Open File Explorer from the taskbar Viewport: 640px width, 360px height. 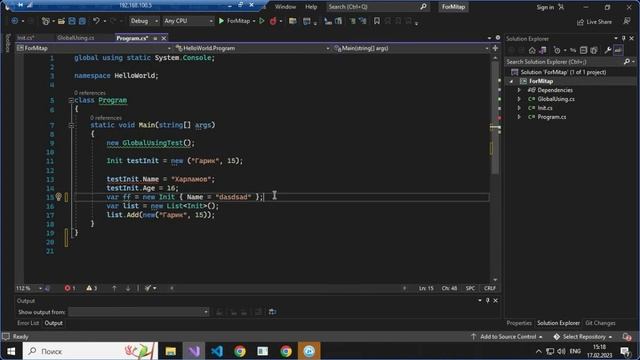[171, 351]
